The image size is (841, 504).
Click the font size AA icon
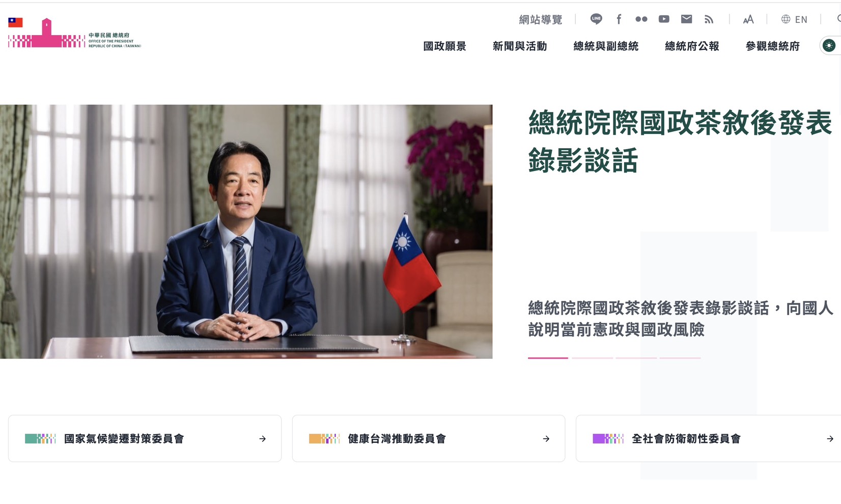(x=748, y=19)
